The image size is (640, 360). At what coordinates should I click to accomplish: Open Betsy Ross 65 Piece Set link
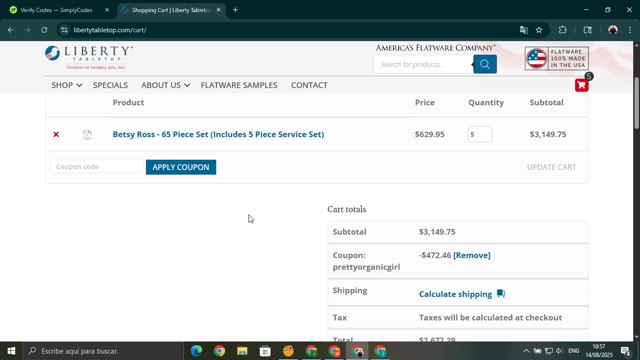click(x=218, y=134)
